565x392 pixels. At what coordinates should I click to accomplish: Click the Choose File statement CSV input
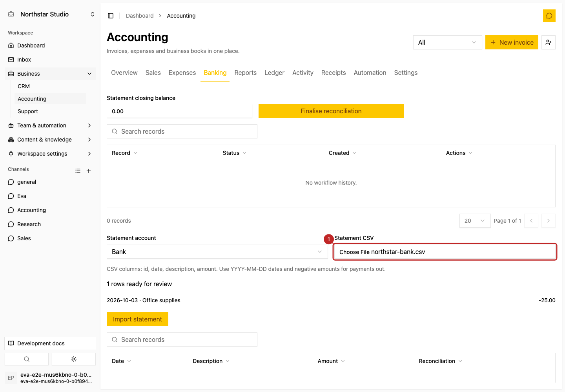(445, 252)
